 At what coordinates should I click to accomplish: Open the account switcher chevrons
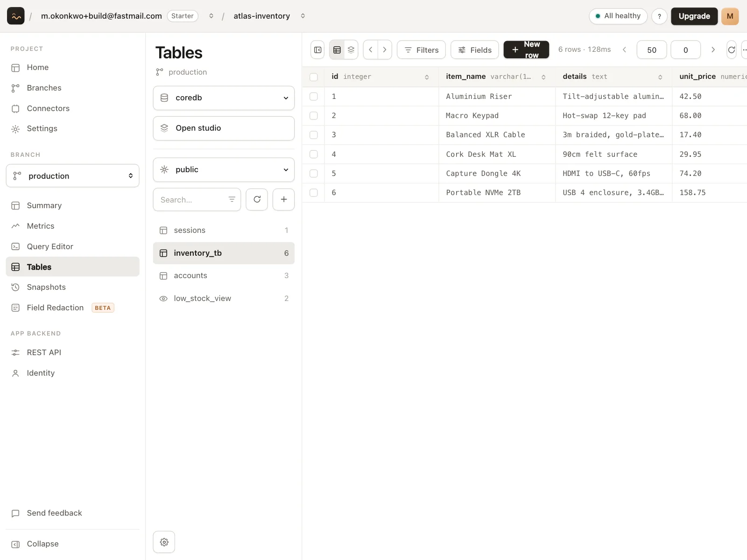pos(211,16)
